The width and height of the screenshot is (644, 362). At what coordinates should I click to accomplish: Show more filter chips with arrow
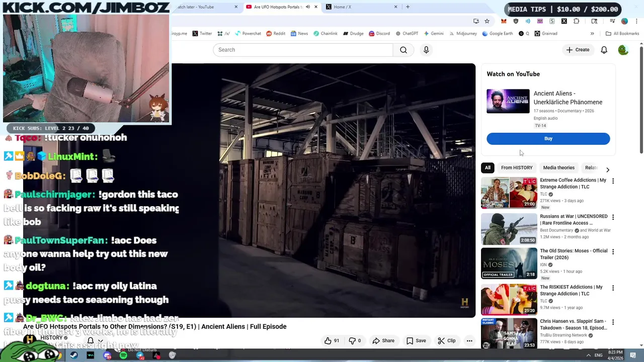[x=607, y=170]
